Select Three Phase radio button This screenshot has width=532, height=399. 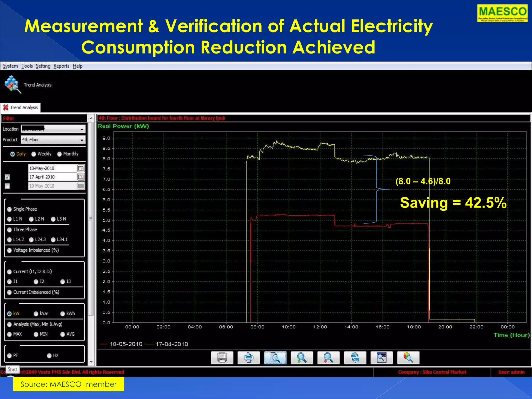click(x=9, y=230)
